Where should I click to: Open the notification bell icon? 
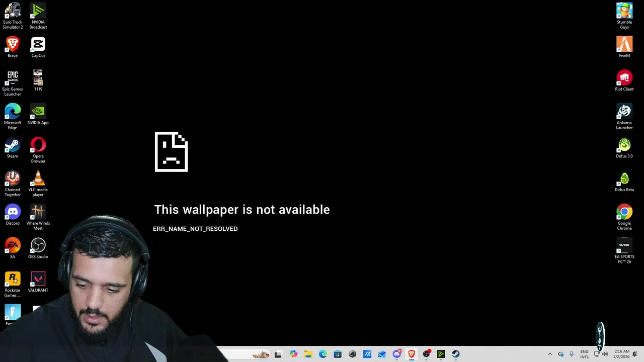[635, 354]
